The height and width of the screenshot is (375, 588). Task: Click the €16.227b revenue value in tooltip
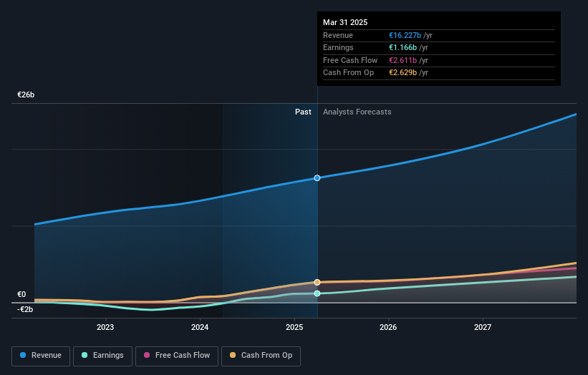coord(405,35)
